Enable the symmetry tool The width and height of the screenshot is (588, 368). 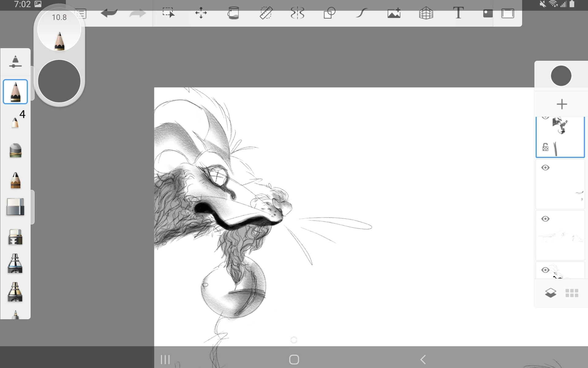[297, 13]
